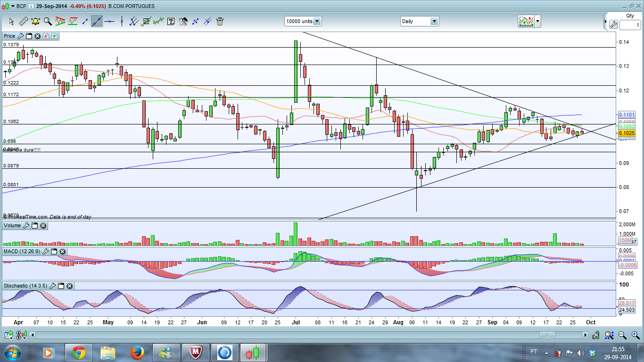Select the horizontal line drawing tool
The width and height of the screenshot is (644, 362).
pyautogui.click(x=109, y=21)
